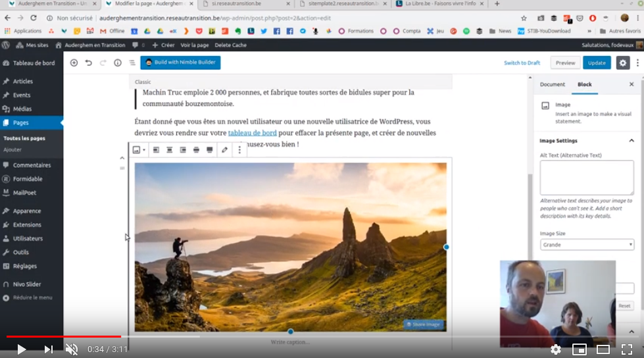Collapse the Image Settings panel

[632, 141]
